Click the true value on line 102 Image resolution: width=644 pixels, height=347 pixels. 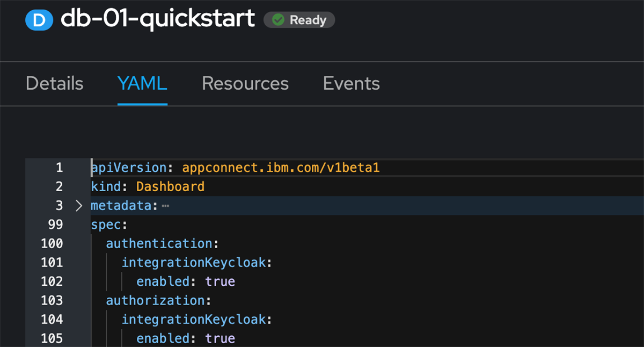[x=220, y=281]
